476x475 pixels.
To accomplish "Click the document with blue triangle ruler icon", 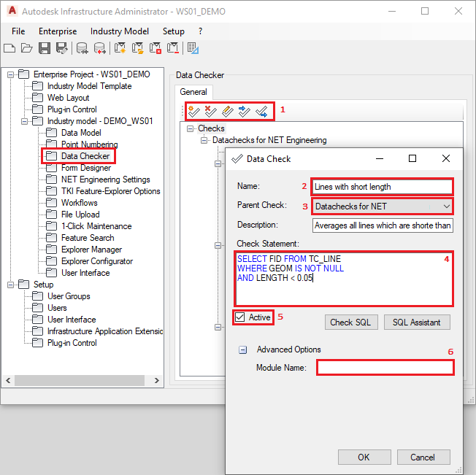I will [x=193, y=48].
